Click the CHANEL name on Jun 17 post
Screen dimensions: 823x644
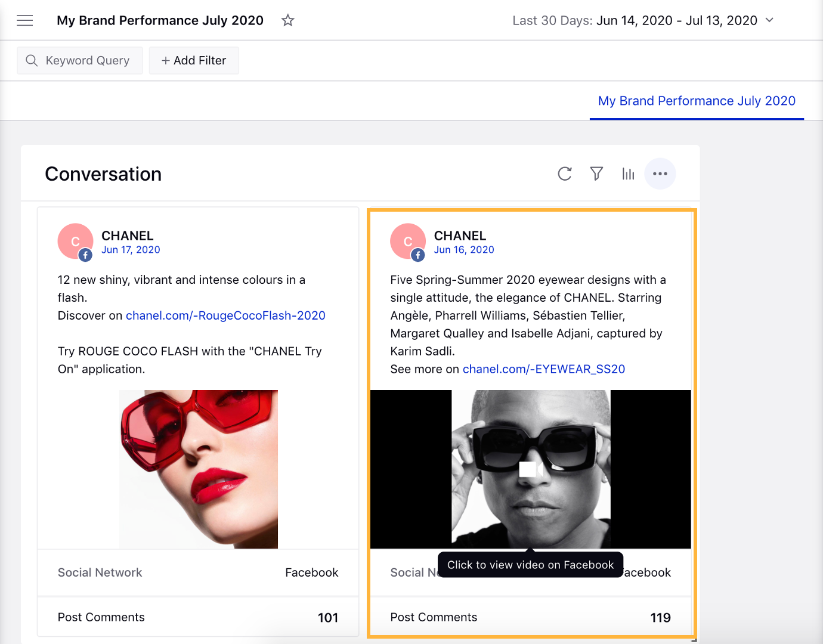coord(128,236)
